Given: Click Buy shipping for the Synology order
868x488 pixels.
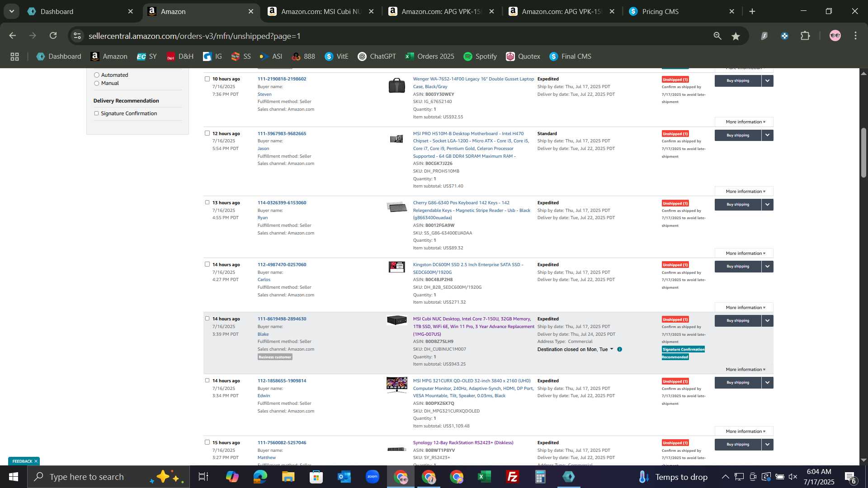Looking at the screenshot, I should [x=738, y=445].
